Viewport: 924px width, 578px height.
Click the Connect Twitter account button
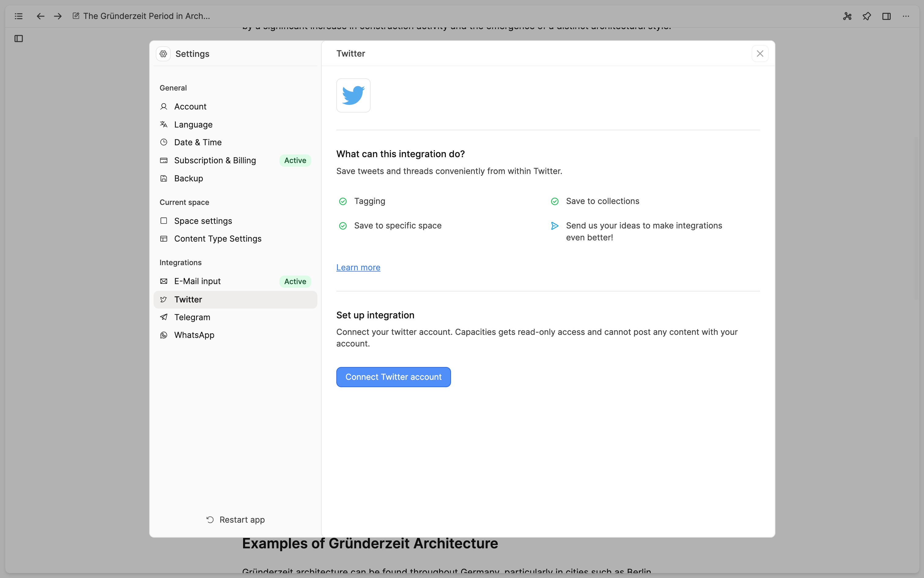[394, 377]
